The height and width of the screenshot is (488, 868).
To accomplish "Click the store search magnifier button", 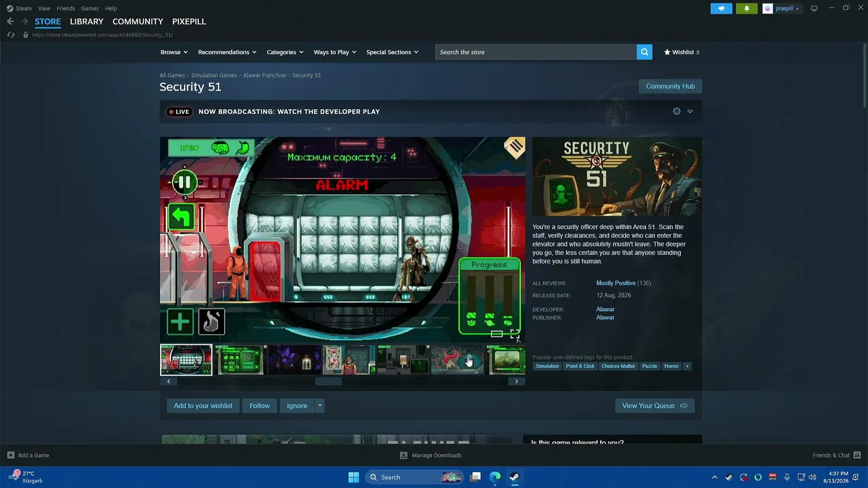I will pyautogui.click(x=644, y=52).
